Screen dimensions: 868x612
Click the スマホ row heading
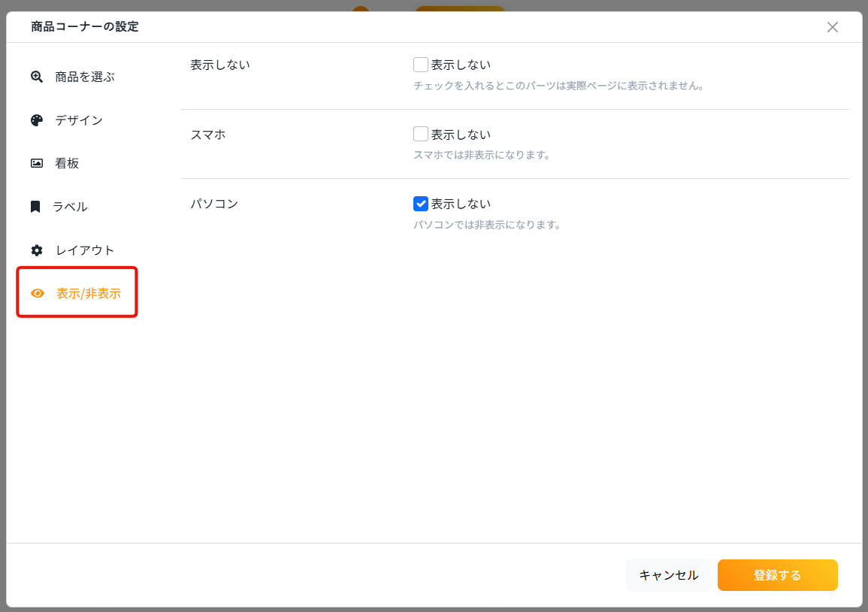point(208,135)
